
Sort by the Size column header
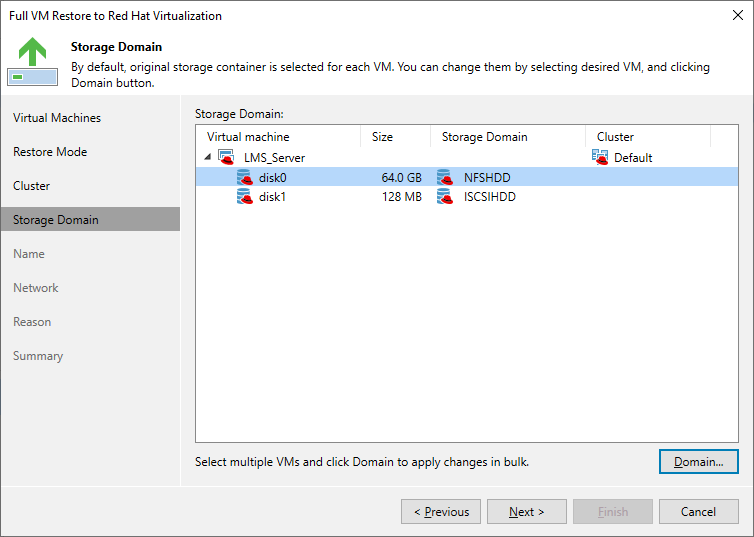[x=383, y=137]
